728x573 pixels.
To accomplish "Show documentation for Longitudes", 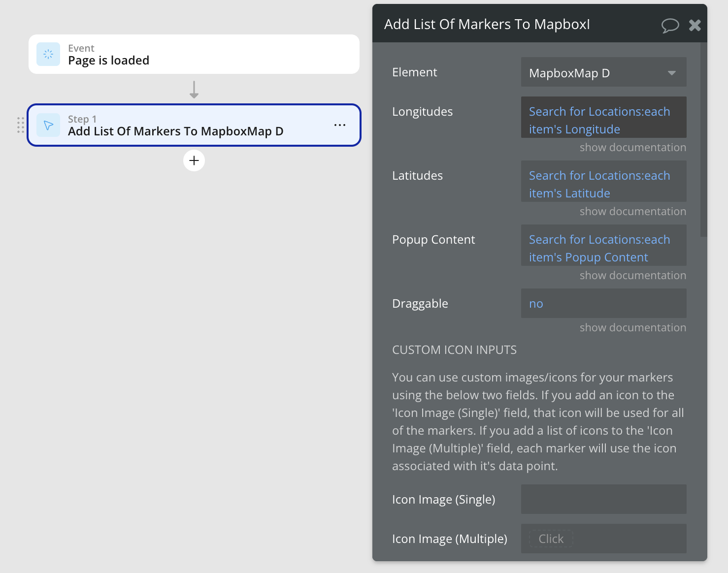I will coord(632,148).
